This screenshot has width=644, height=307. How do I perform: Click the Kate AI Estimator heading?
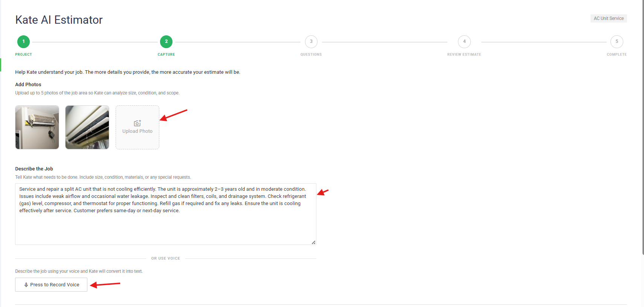pos(59,20)
